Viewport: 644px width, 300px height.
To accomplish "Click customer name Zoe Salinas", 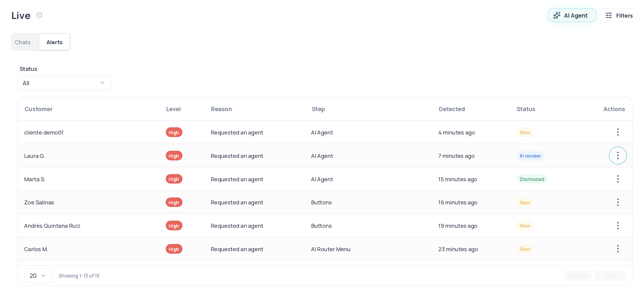I will coord(39,202).
